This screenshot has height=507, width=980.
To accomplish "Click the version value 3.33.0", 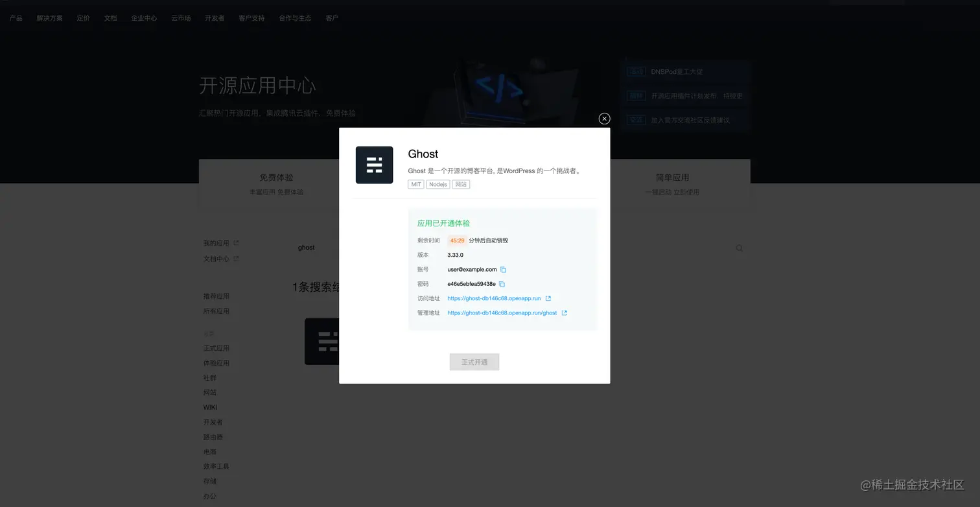I will coord(456,255).
